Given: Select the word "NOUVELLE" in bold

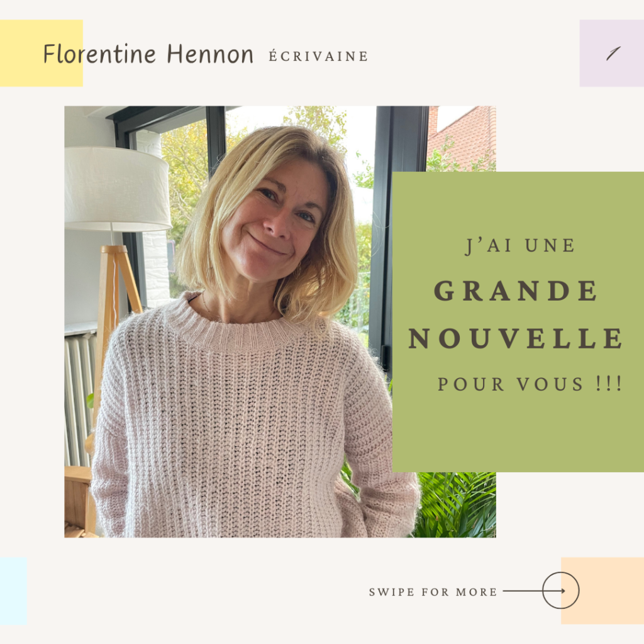Looking at the screenshot, I should point(516,338).
